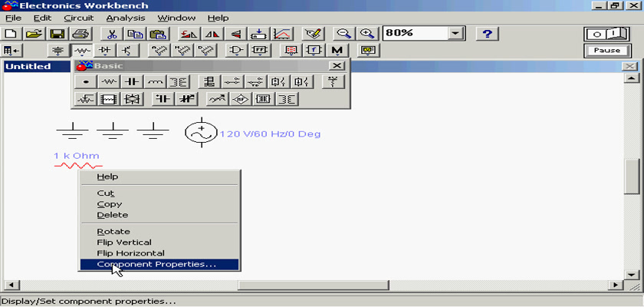Click the question mark Help icon
Viewport: 644px width, 307px height.
click(x=487, y=34)
